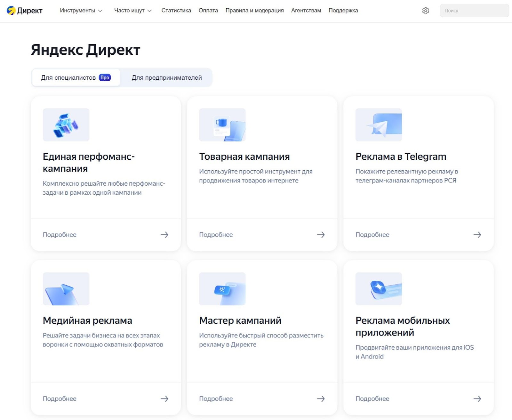512x420 pixels.
Task: Click the Единая перфоманс-кампания card illustration
Action: pos(66,125)
